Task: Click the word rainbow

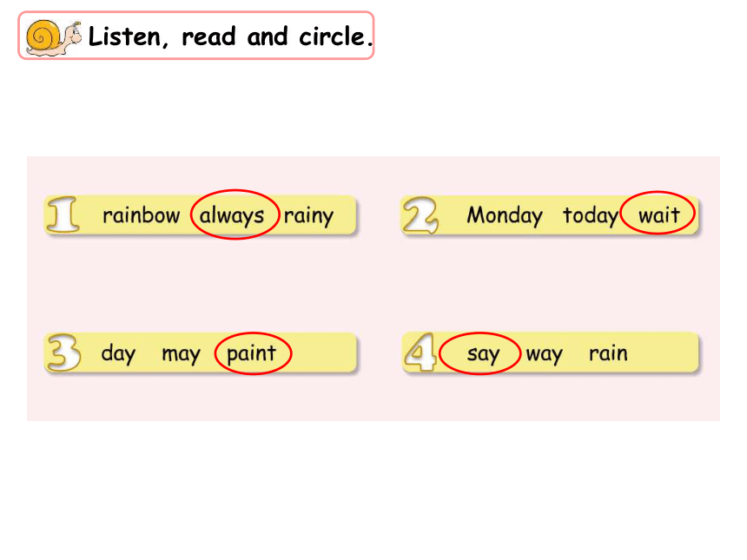Action: (x=141, y=214)
